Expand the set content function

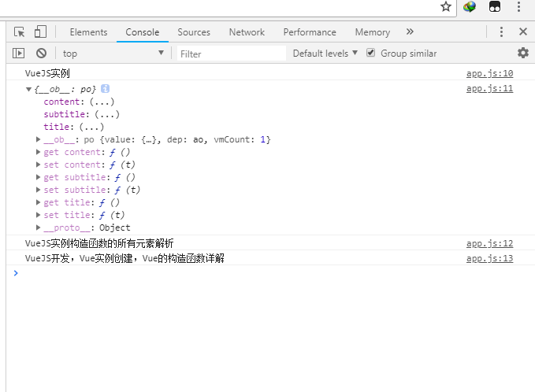(38, 165)
